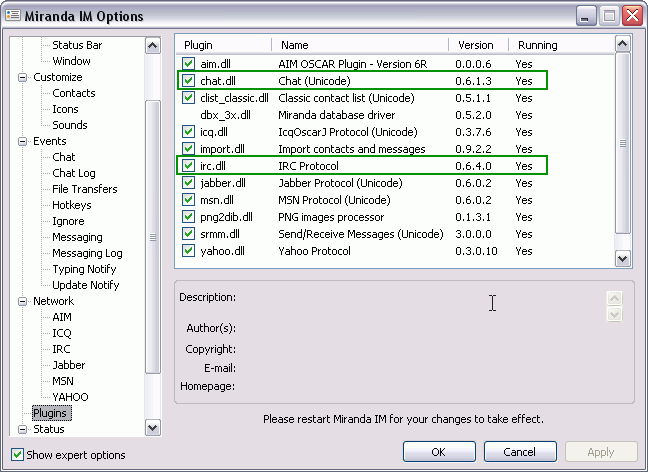Sort by the Name column header
Image resolution: width=648 pixels, height=472 pixels.
click(x=360, y=45)
